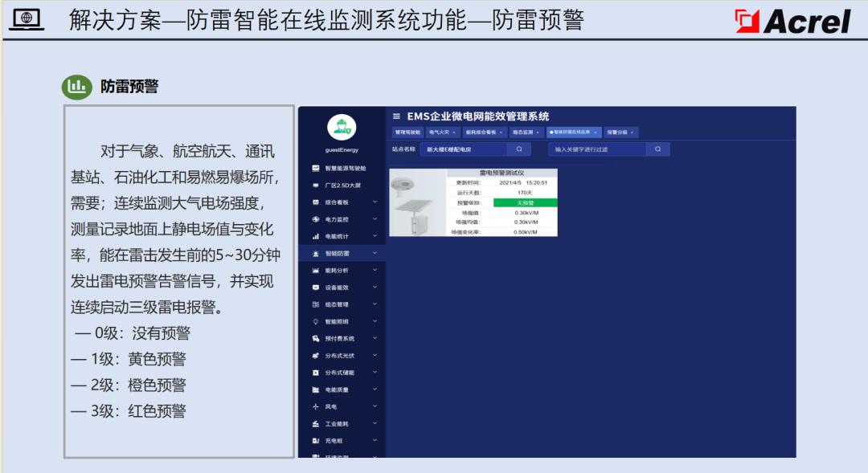Viewport: 868px width, 473px height.
Task: Toggle the hamburger menu beside the EMS title
Action: click(396, 116)
